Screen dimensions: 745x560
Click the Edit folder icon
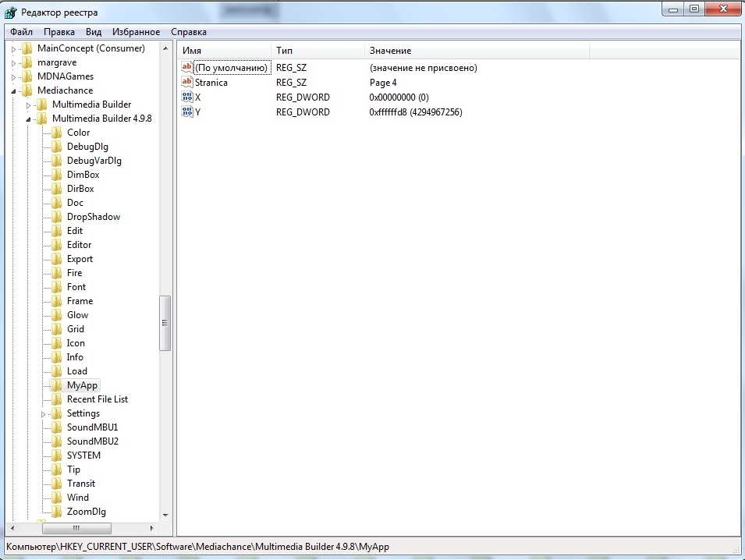(x=56, y=231)
